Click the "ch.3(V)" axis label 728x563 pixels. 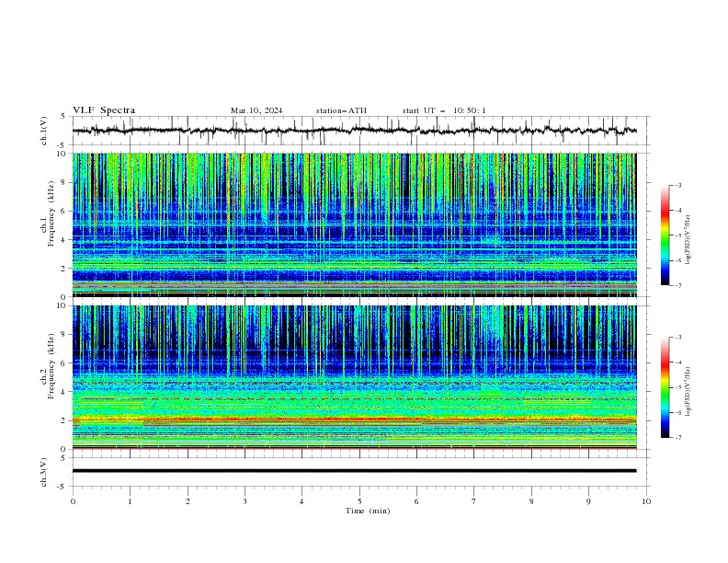(x=44, y=472)
